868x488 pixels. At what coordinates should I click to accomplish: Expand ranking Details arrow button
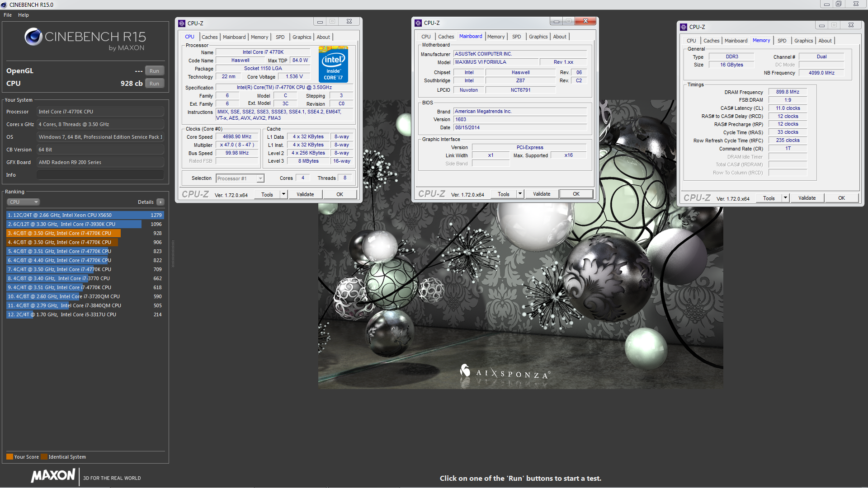pyautogui.click(x=160, y=202)
